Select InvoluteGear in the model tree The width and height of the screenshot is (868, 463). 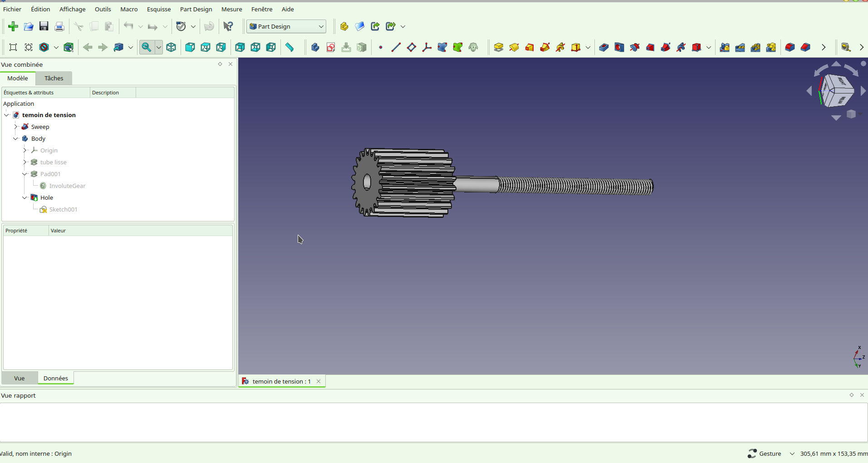(x=67, y=186)
